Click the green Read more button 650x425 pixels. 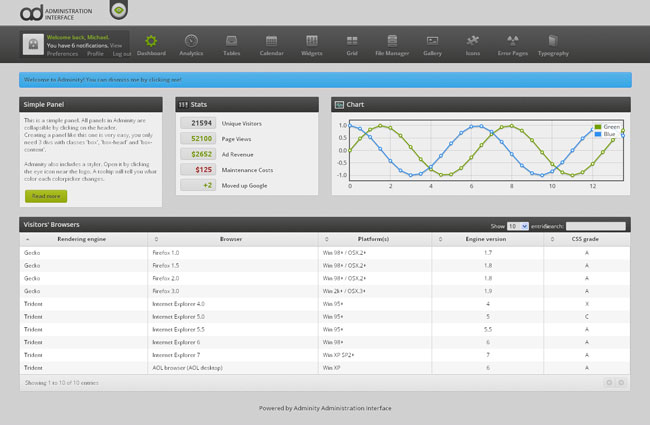[x=46, y=196]
